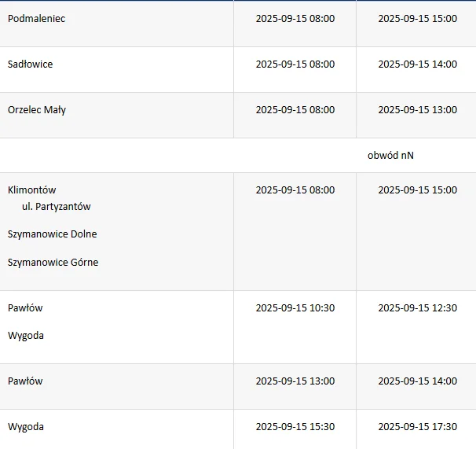Image resolution: width=476 pixels, height=449 pixels.
Task: Click Sadłowice end time 2025-09-15 14:00
Action: 417,64
